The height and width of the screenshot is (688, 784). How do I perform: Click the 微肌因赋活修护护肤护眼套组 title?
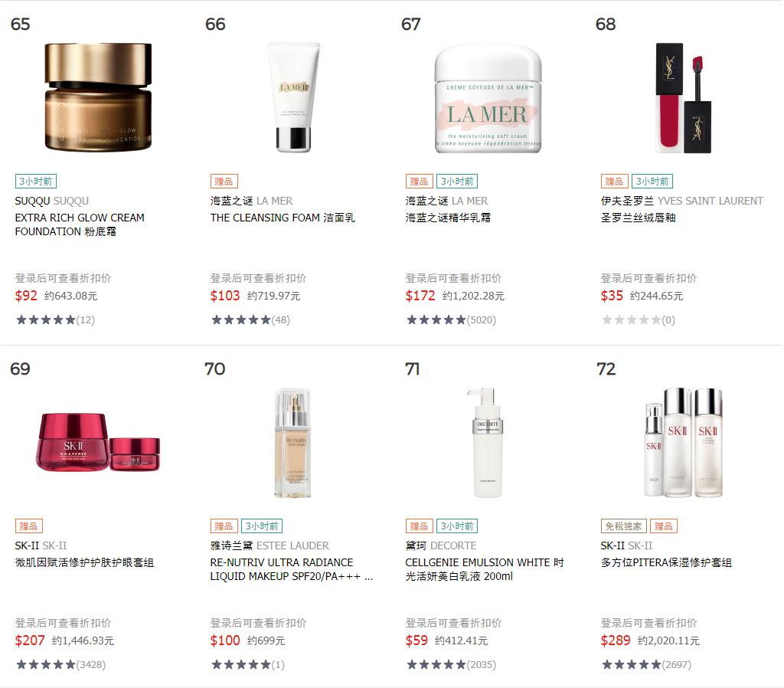click(84, 562)
